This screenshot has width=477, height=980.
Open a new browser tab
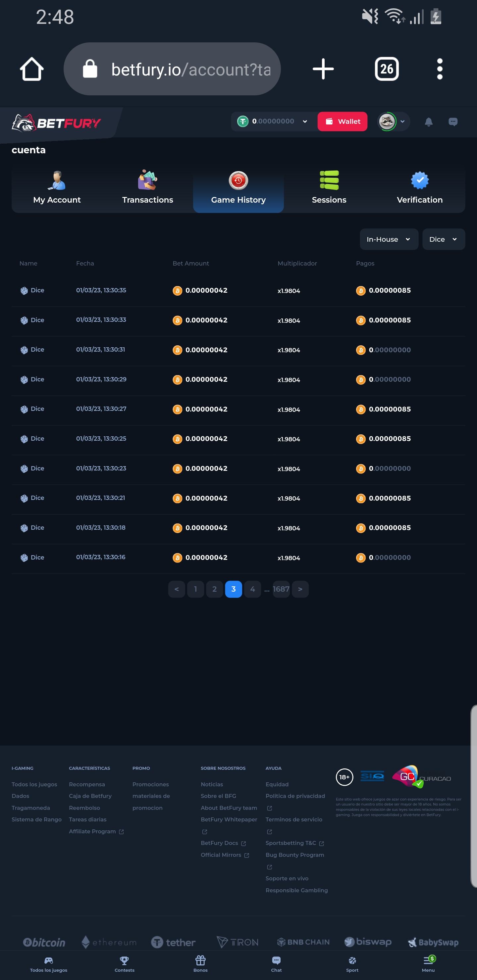pyautogui.click(x=323, y=69)
